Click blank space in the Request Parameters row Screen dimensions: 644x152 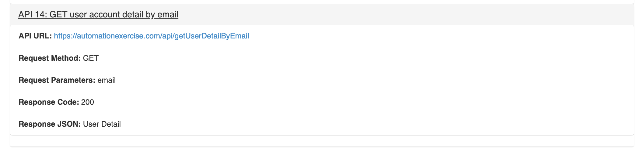[x=365, y=80]
